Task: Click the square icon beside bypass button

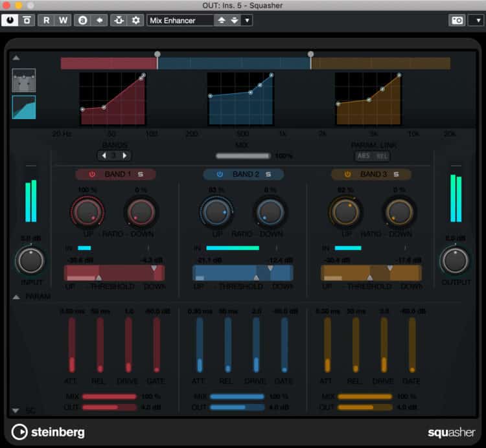Action: pyautogui.click(x=27, y=21)
